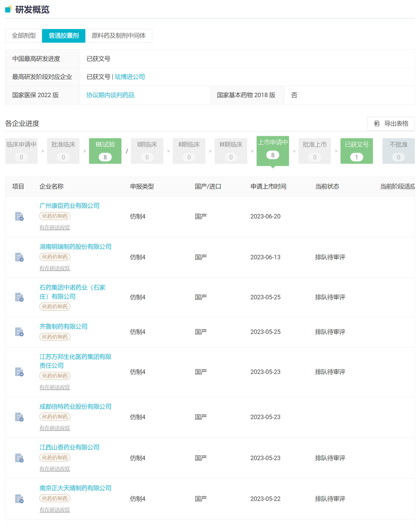
Task: Click 排队待审评 status in 齐鲁制药 row
Action: (x=330, y=332)
